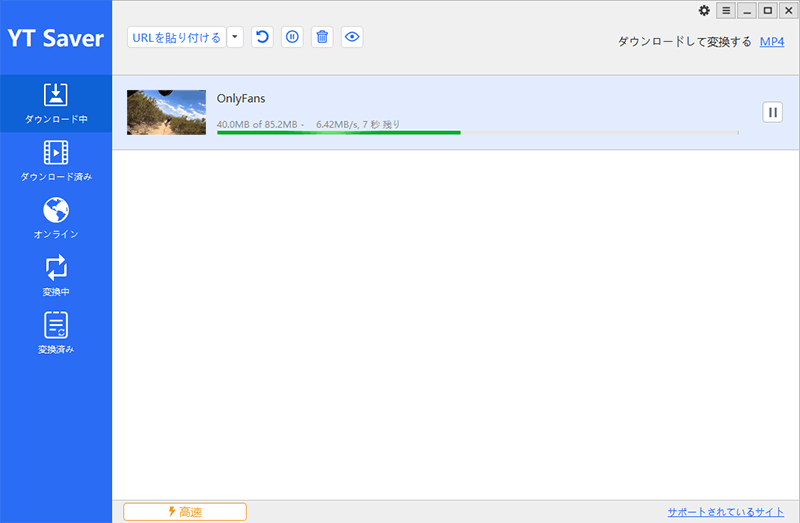Viewport: 800px width, 523px height.
Task: Minimize the YT Saver window
Action: [747, 11]
